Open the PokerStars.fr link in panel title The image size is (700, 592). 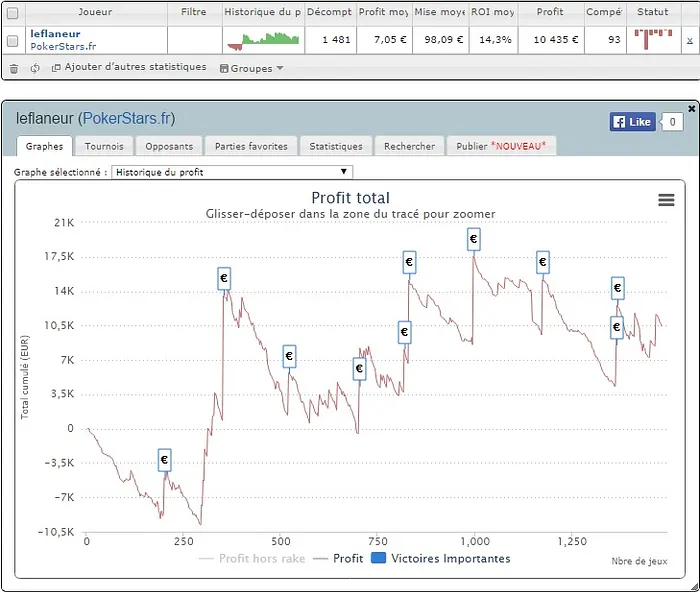tap(127, 119)
